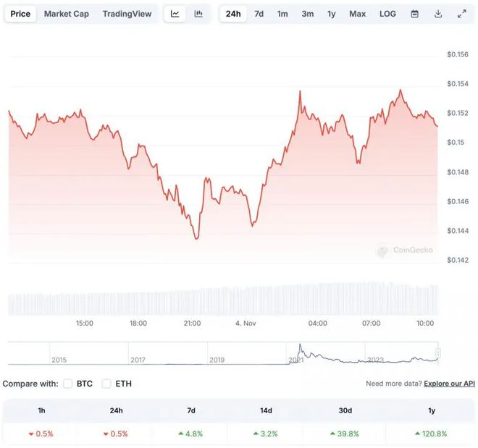Switch to candlestick chart view
Screen dimensions: 478x448
coord(198,14)
